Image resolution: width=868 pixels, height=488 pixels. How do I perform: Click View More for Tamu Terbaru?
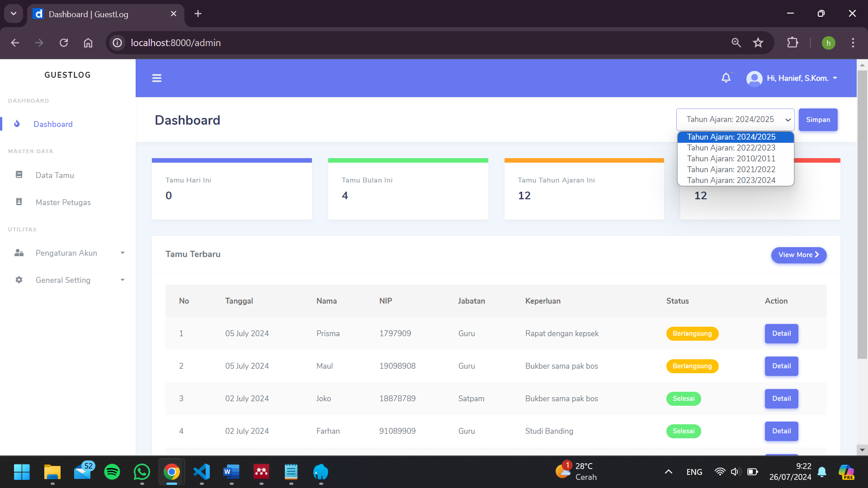pyautogui.click(x=798, y=255)
